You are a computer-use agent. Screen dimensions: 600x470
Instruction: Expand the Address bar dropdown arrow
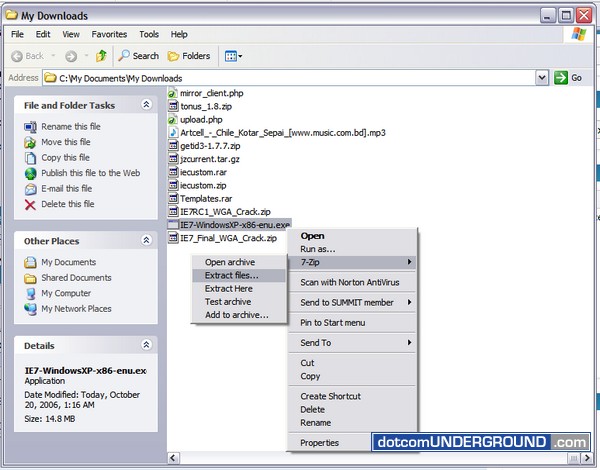[541, 78]
